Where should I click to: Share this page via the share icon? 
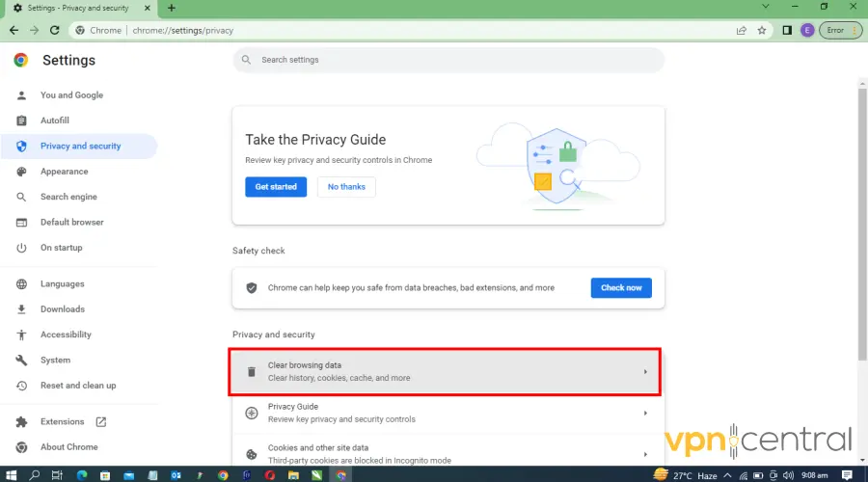[x=742, y=31]
